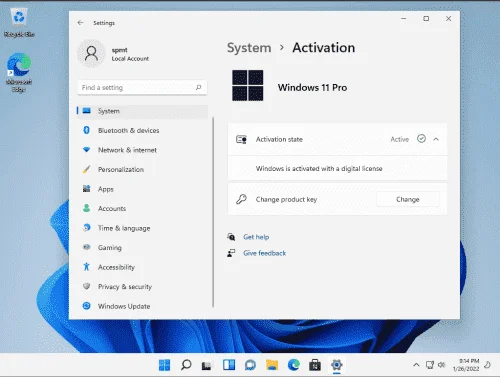The image size is (500, 377).
Task: Click the Network wifi icon in sidebar
Action: click(86, 150)
